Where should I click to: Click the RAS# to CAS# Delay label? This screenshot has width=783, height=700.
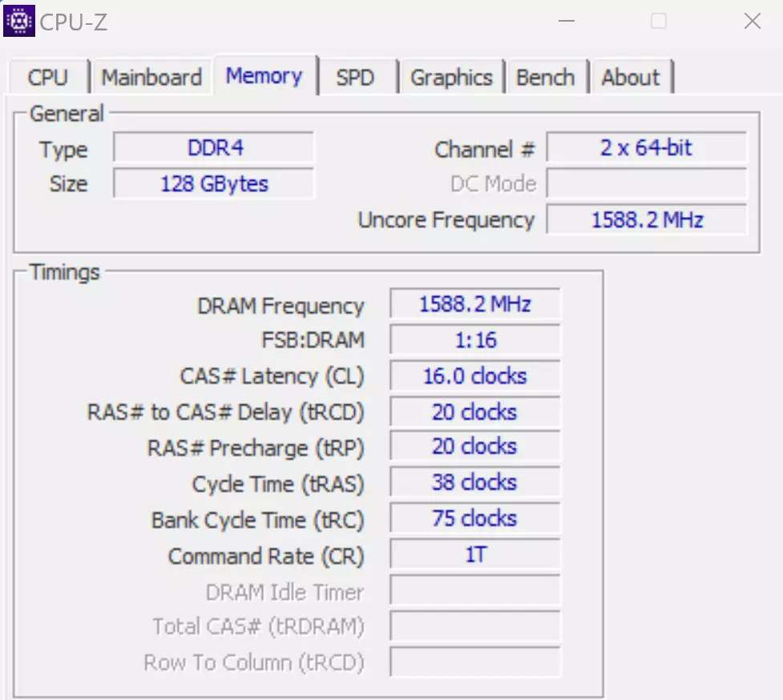(x=226, y=412)
